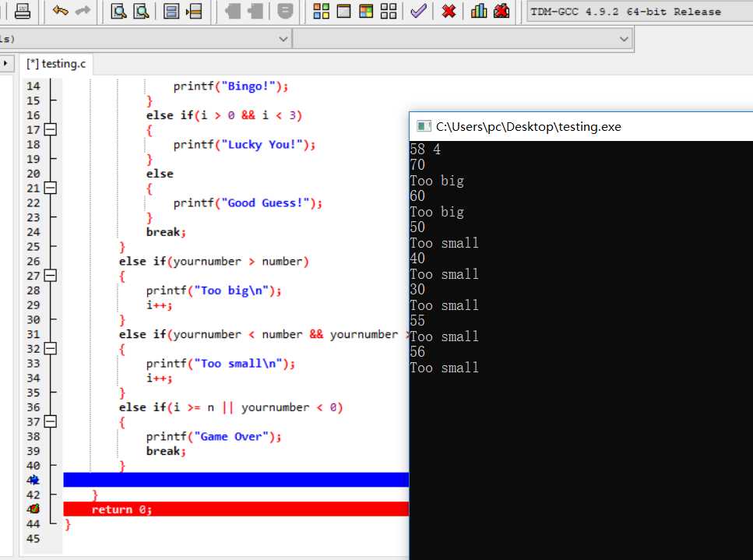Click line number 14 in the gutter
753x560 pixels.
click(33, 86)
